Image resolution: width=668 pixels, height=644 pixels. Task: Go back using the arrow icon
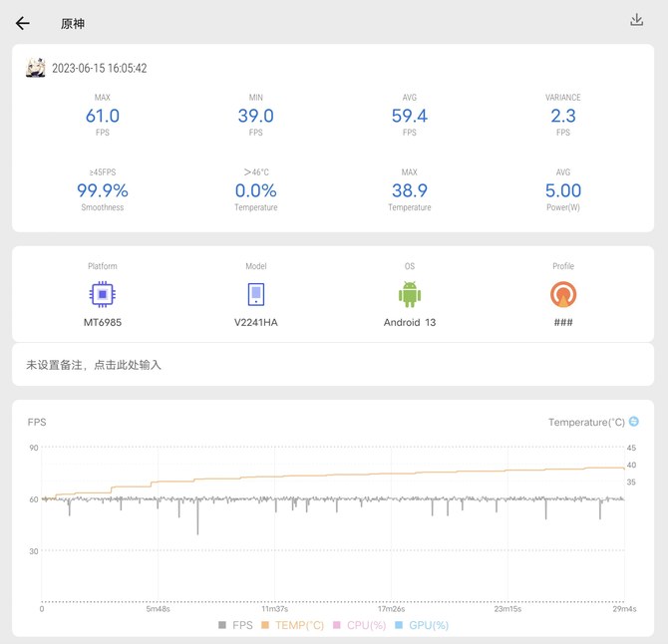(x=23, y=23)
